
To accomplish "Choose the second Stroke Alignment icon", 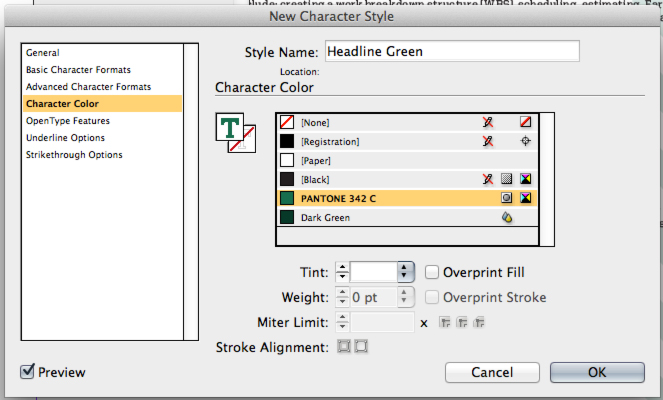I will [x=361, y=347].
